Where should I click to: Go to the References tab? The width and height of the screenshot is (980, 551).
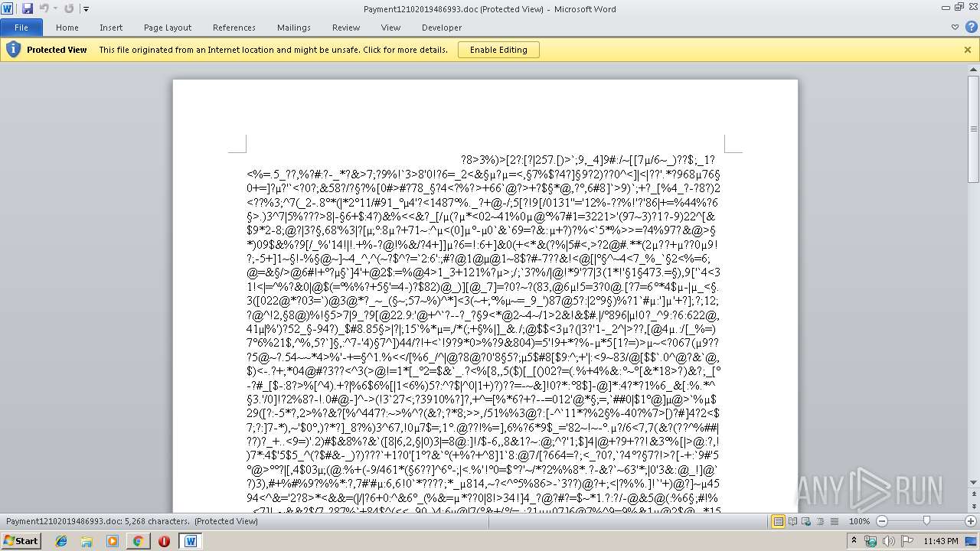click(x=234, y=28)
